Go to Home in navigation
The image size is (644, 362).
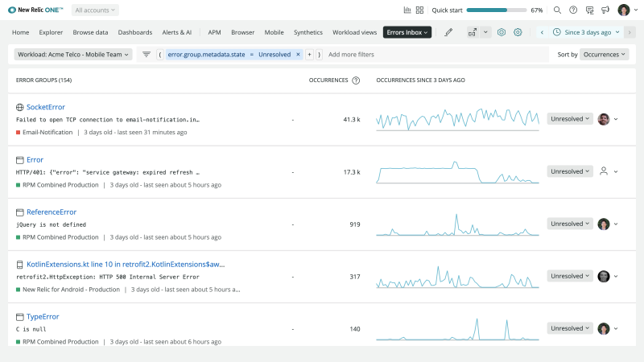click(21, 32)
